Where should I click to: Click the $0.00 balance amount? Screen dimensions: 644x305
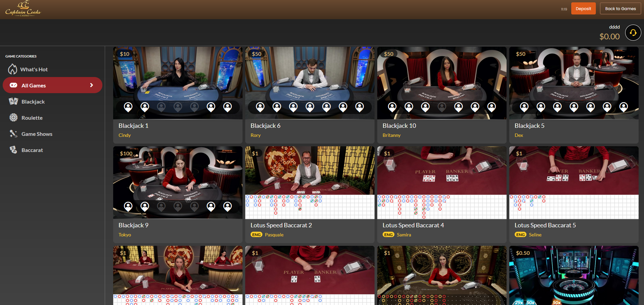609,37
